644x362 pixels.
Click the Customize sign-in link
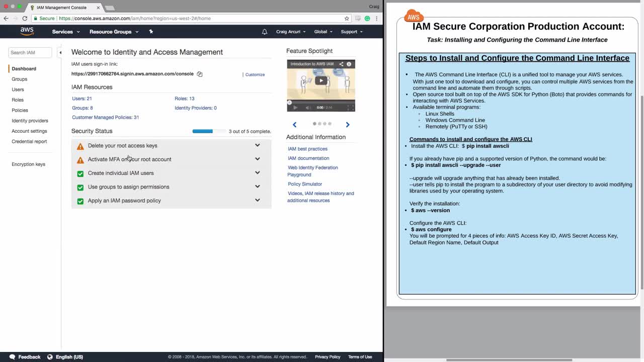click(255, 74)
